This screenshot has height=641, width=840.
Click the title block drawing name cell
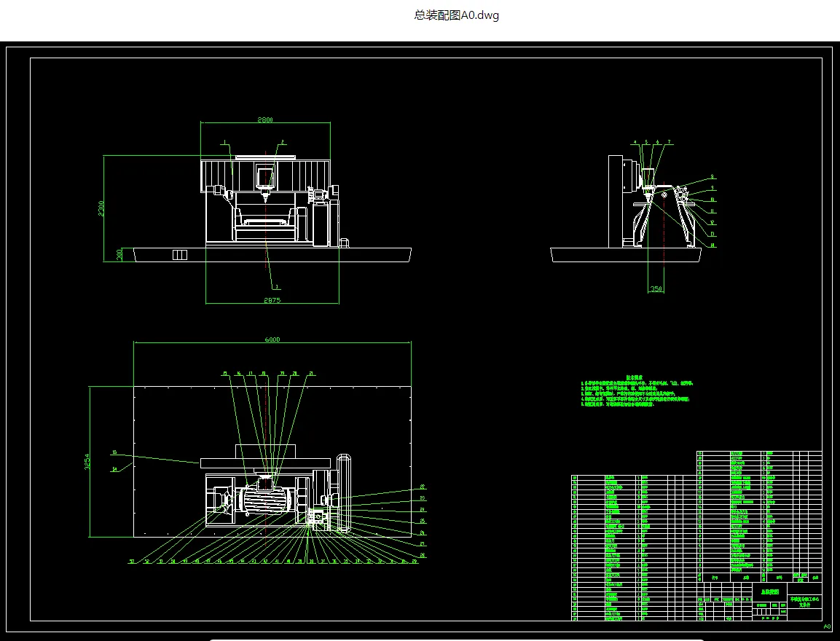(770, 592)
